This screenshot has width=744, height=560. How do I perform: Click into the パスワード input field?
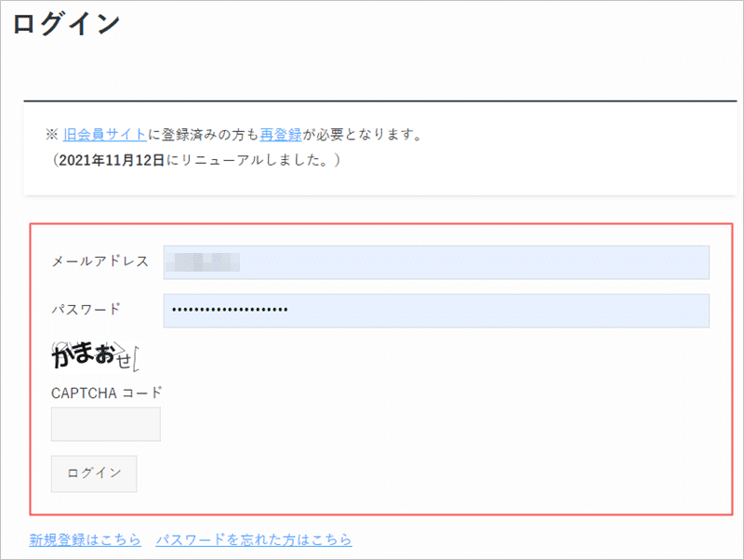click(x=435, y=311)
